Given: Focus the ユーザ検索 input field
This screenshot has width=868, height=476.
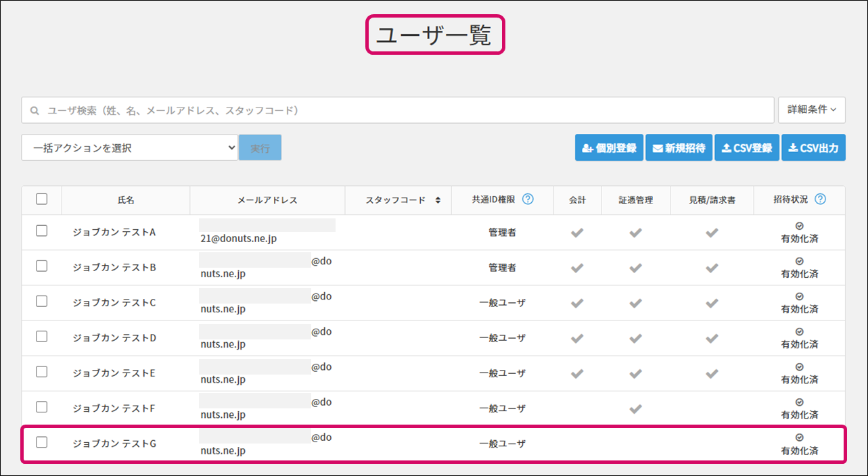Looking at the screenshot, I should coord(406,110).
